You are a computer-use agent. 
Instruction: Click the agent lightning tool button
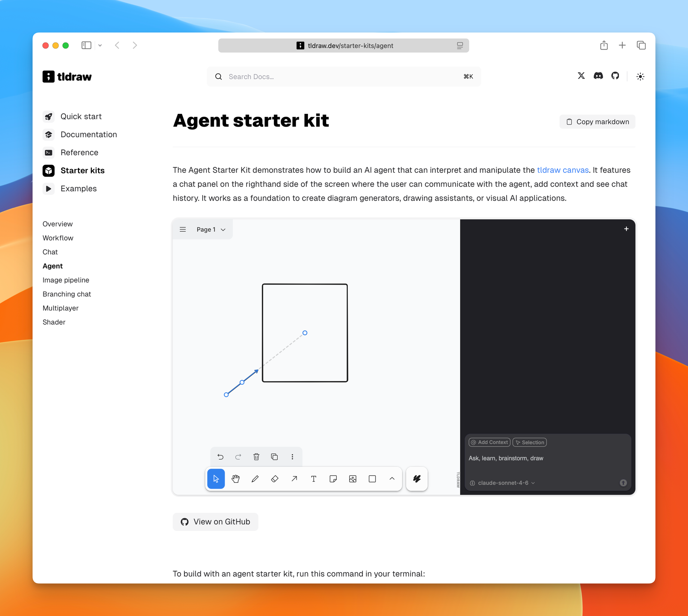click(x=417, y=478)
